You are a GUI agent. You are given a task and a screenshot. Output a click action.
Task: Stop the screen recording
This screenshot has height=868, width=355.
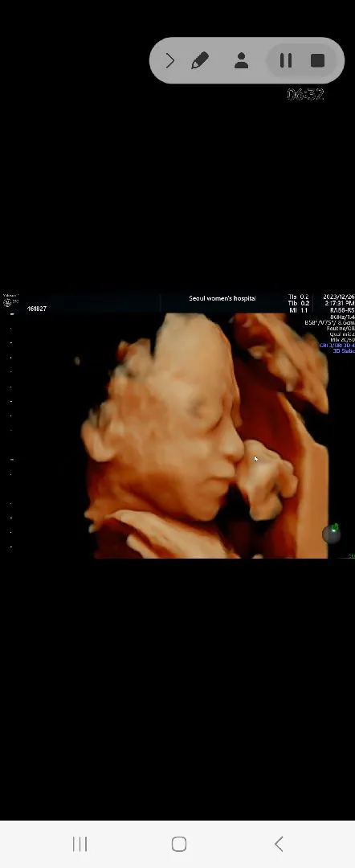point(317,60)
